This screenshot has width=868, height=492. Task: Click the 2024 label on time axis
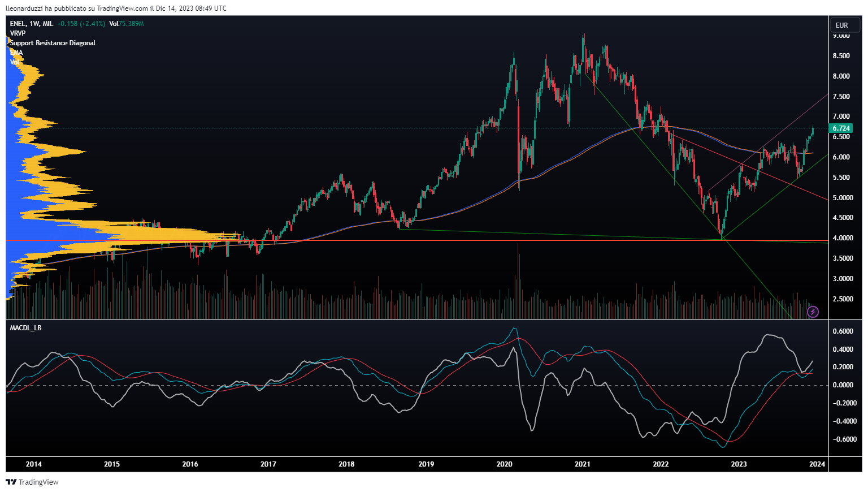click(817, 464)
